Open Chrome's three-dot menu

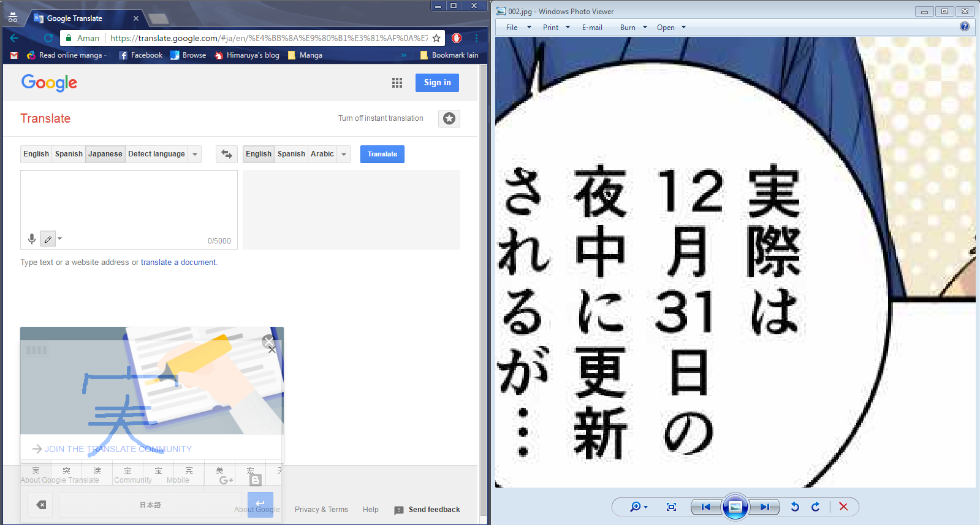(x=476, y=38)
